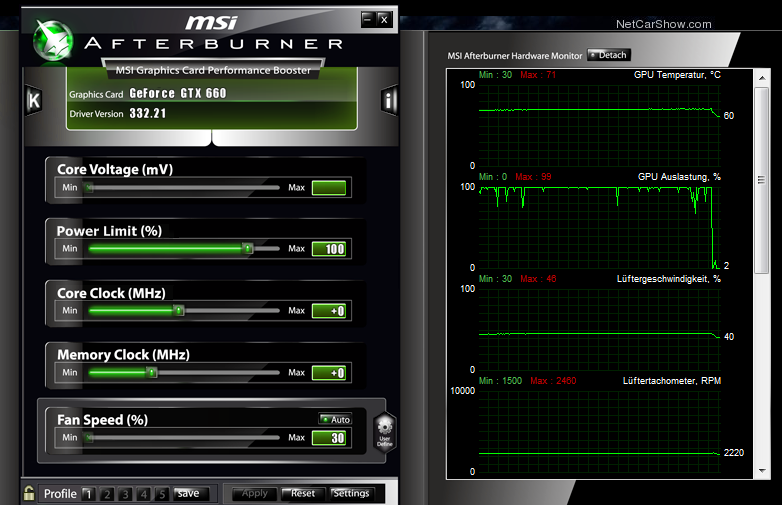Click the Core Clock slider handle
The height and width of the screenshot is (505, 782).
point(179,311)
